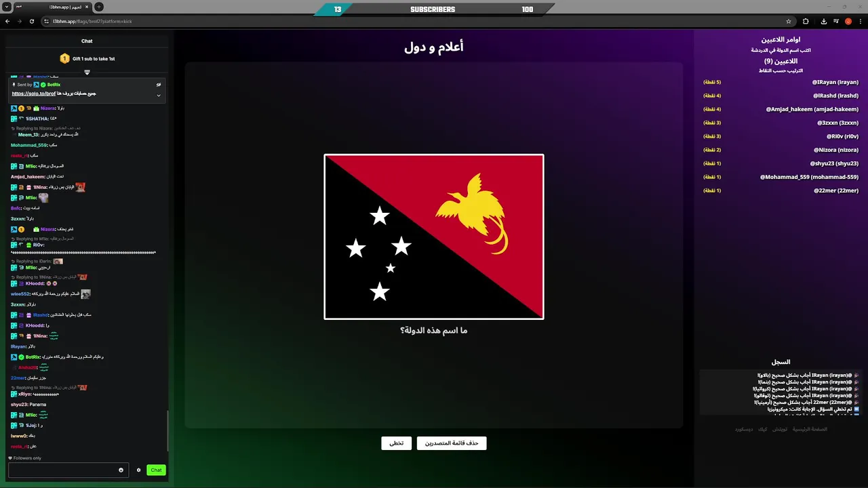Click the question ما اسم هذه الدولة؟
The height and width of the screenshot is (488, 868).
[434, 331]
